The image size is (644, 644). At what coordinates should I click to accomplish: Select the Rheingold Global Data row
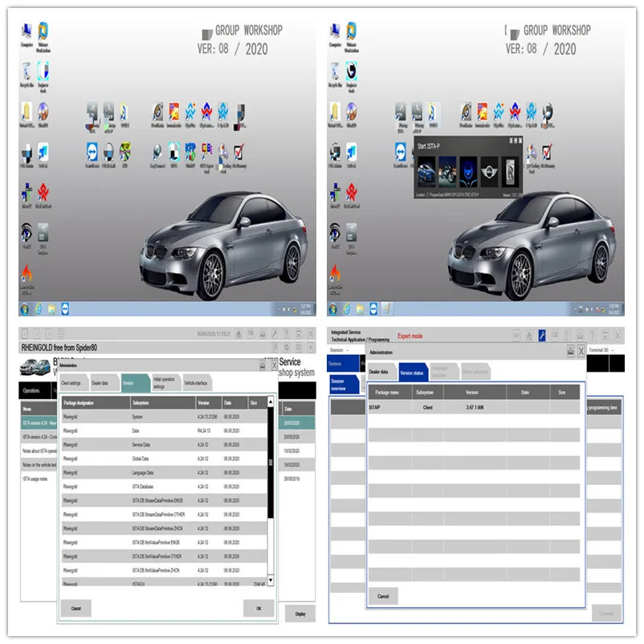[165, 459]
